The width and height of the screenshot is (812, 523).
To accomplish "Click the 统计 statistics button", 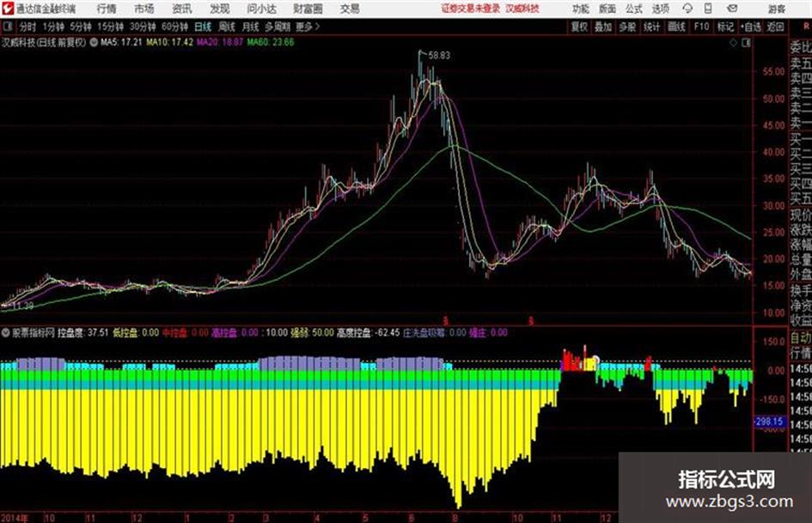I will point(651,27).
